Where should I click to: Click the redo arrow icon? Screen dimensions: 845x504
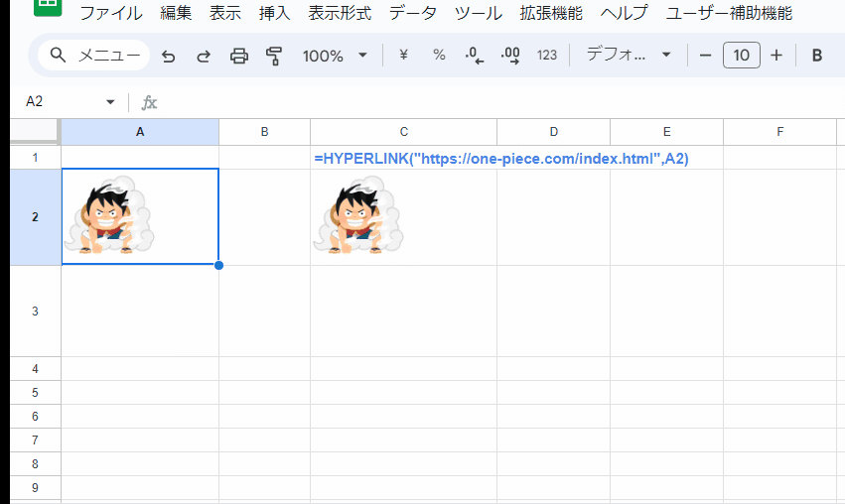pos(204,56)
